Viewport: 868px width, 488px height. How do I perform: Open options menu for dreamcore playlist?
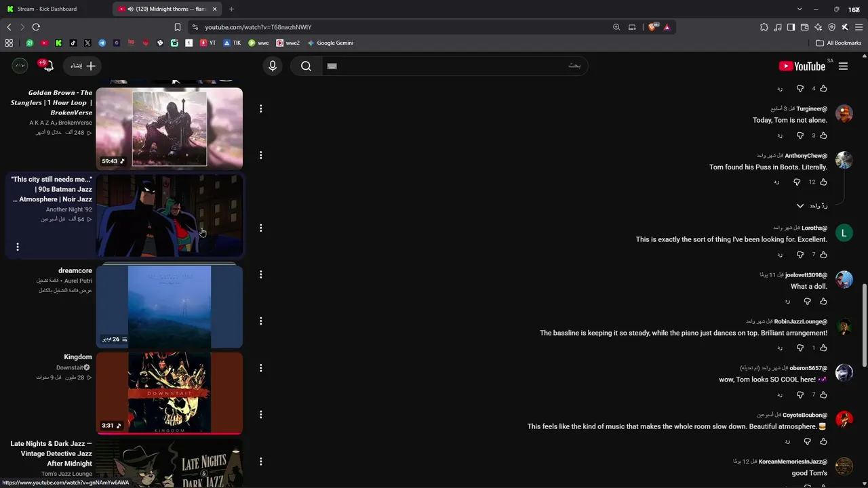[260, 274]
